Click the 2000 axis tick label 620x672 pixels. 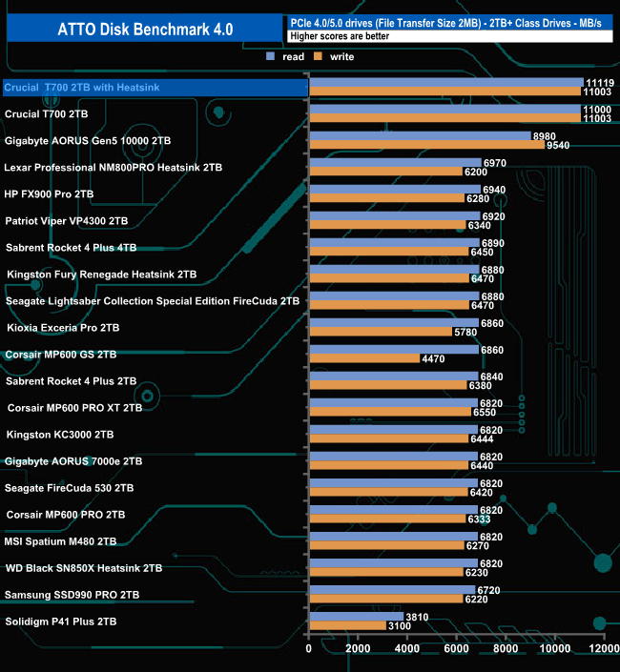[358, 648]
